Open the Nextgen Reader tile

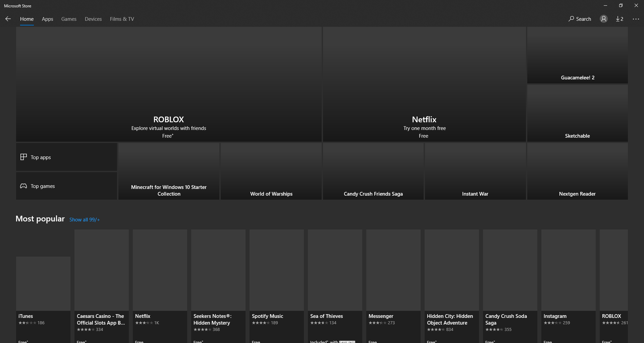(578, 171)
